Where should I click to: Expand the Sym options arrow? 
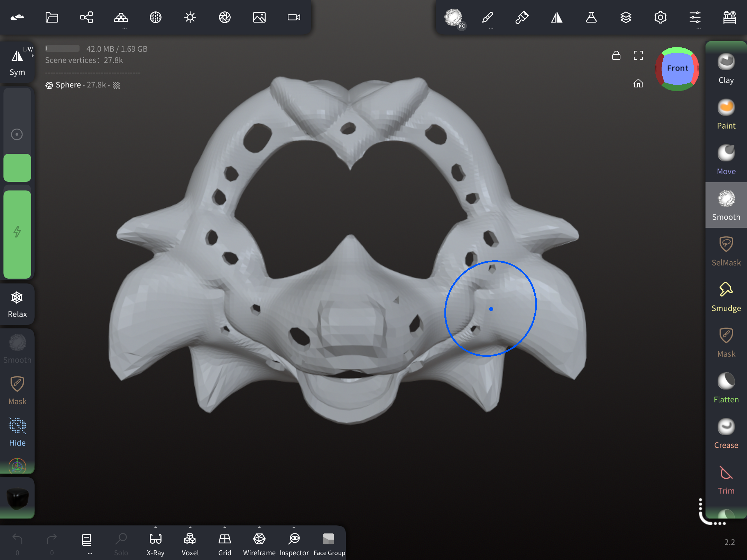tap(33, 56)
